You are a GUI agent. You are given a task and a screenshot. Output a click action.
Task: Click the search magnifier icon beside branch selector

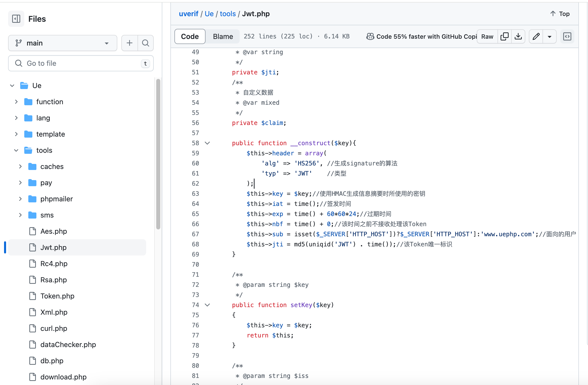146,43
